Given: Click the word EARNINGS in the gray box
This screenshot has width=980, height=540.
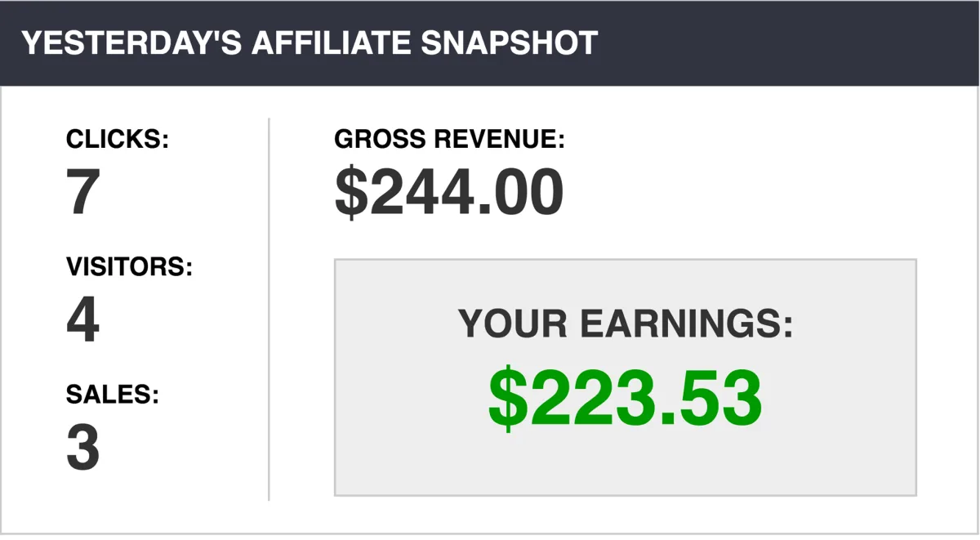Looking at the screenshot, I should (x=686, y=324).
